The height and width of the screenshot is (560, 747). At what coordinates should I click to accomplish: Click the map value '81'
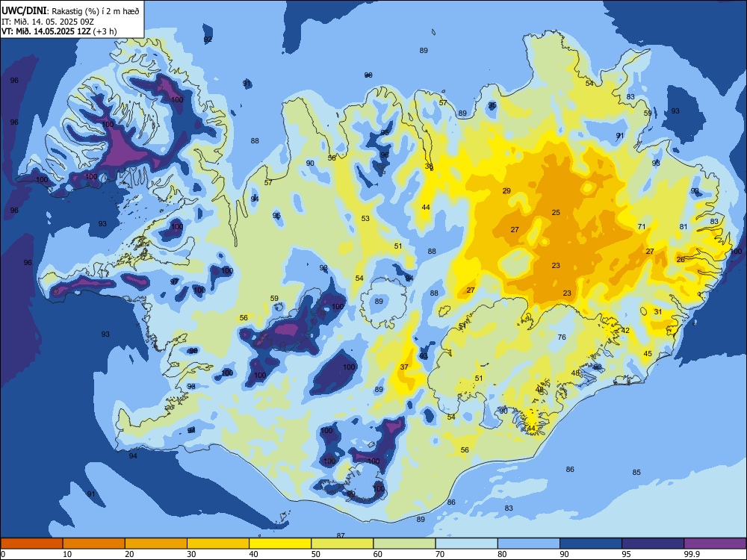[x=684, y=226]
